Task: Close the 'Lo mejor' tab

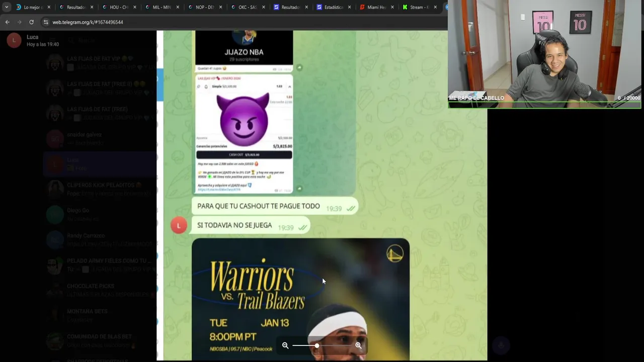Action: click(x=49, y=7)
